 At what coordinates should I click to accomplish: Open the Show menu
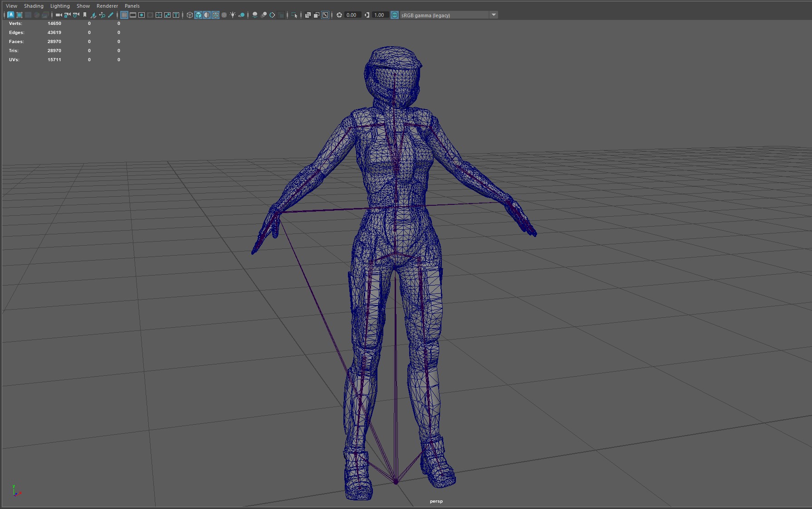tap(83, 6)
